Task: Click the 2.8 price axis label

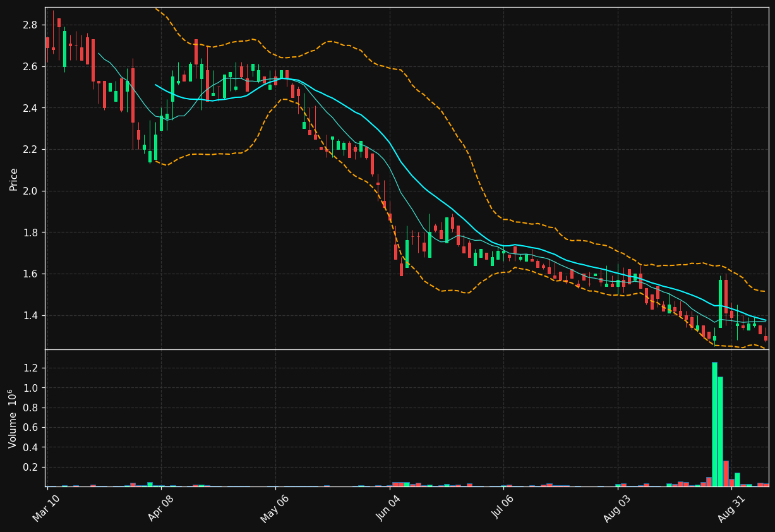Action: click(30, 25)
